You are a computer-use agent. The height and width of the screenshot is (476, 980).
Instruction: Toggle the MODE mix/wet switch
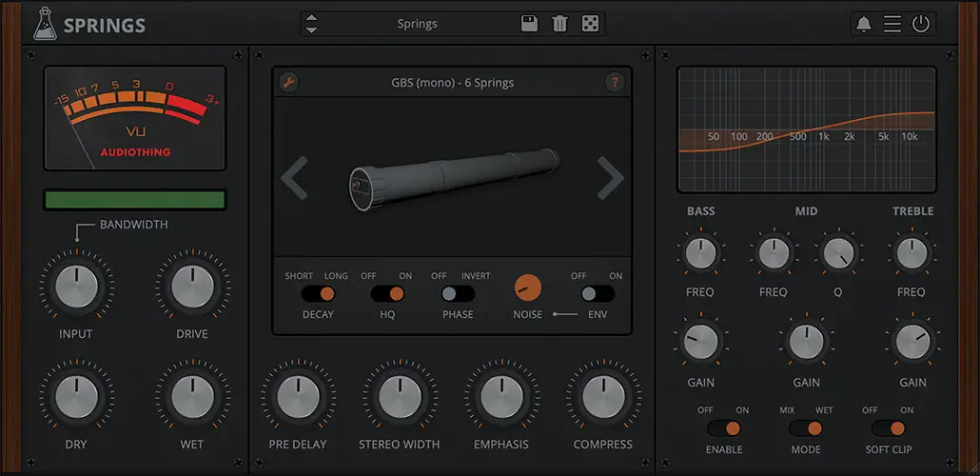[x=806, y=428]
